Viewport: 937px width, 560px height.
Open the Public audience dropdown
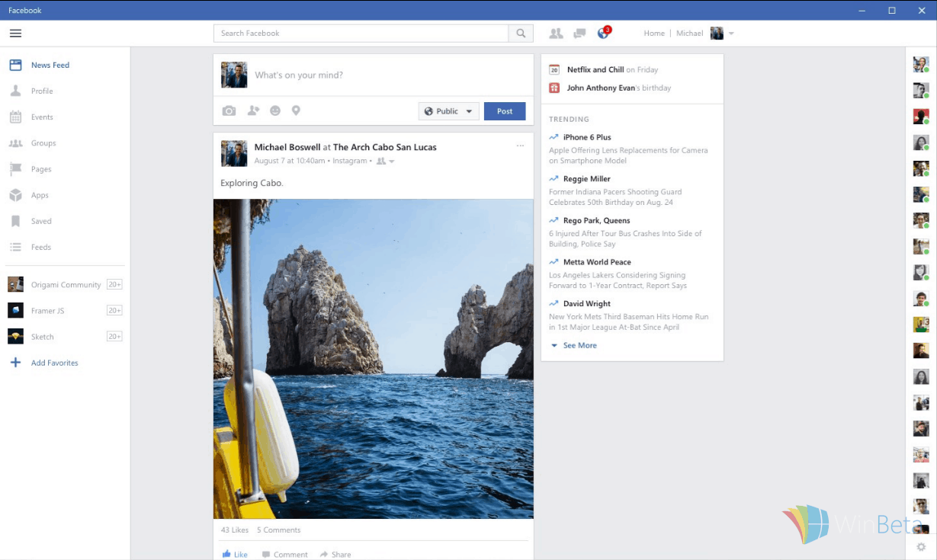pyautogui.click(x=448, y=111)
